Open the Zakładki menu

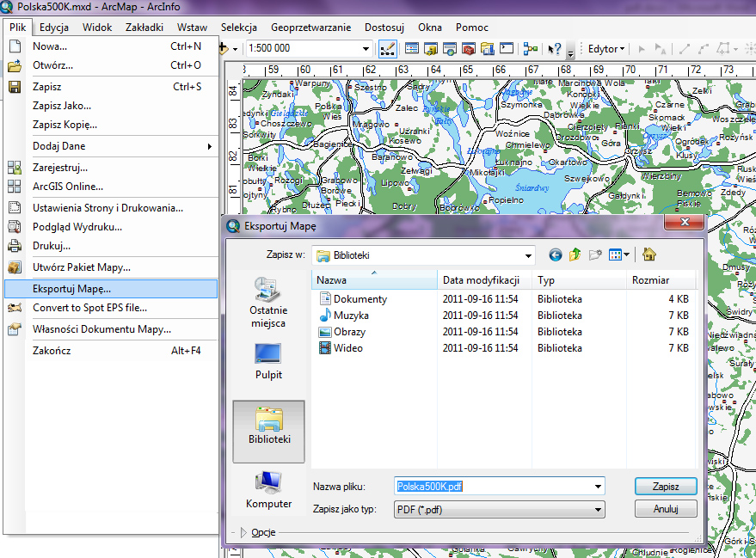click(x=144, y=28)
